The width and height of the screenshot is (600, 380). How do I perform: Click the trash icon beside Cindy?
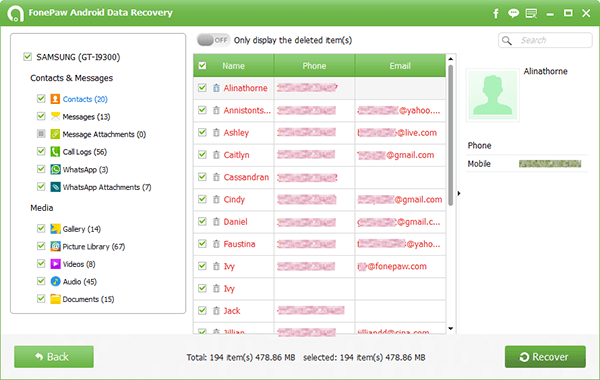216,199
